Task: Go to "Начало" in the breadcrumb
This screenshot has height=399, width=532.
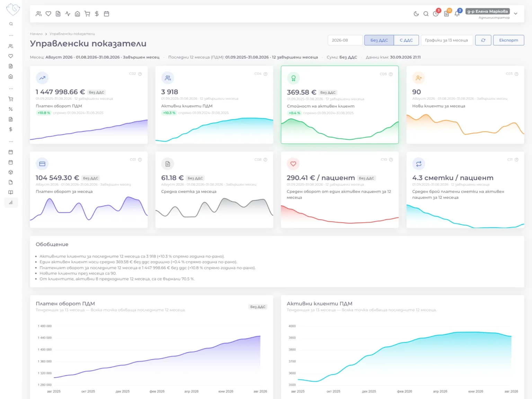Action: point(36,34)
